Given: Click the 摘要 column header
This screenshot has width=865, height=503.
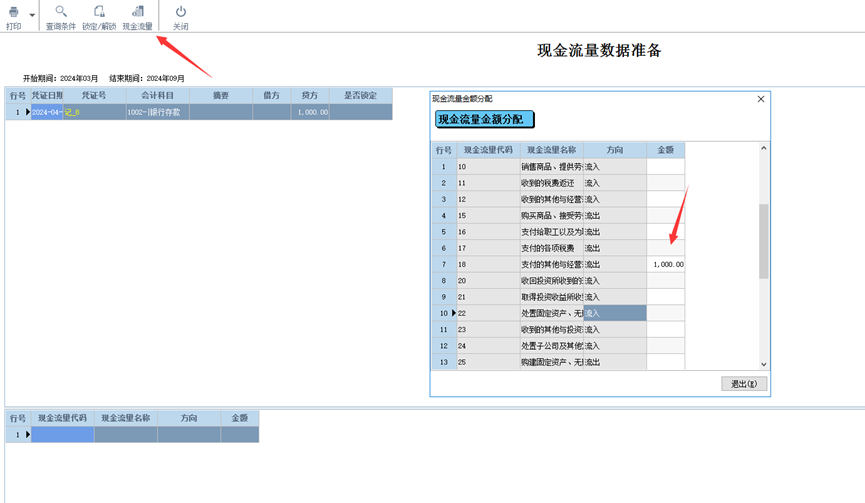Looking at the screenshot, I should point(221,95).
